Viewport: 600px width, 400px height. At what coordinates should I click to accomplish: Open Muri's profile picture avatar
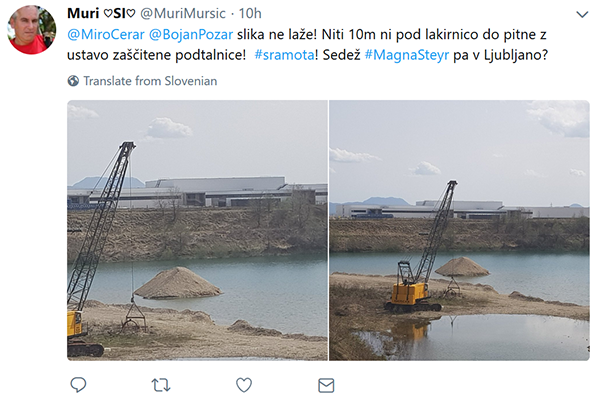coord(32,30)
